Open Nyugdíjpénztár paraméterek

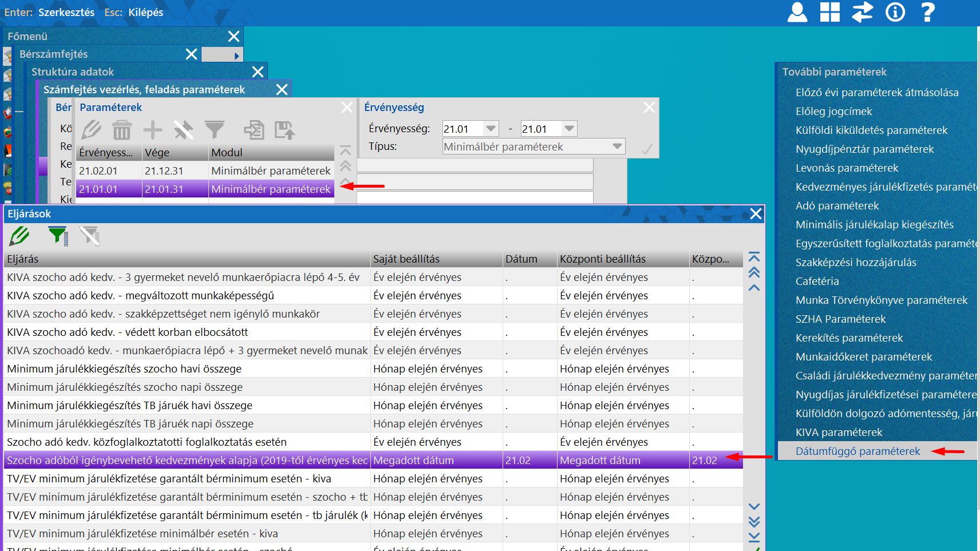pos(865,149)
